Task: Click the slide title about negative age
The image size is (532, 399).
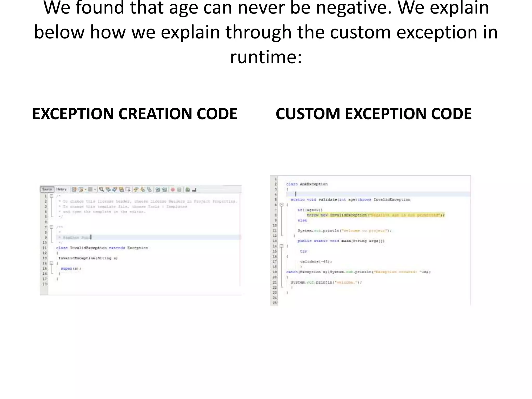Action: (x=266, y=32)
